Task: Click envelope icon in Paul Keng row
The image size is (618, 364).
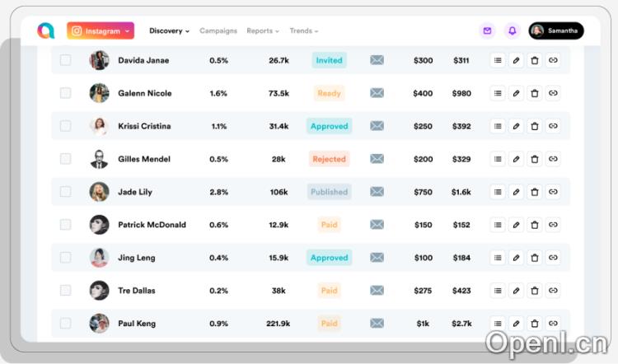Action: click(377, 324)
